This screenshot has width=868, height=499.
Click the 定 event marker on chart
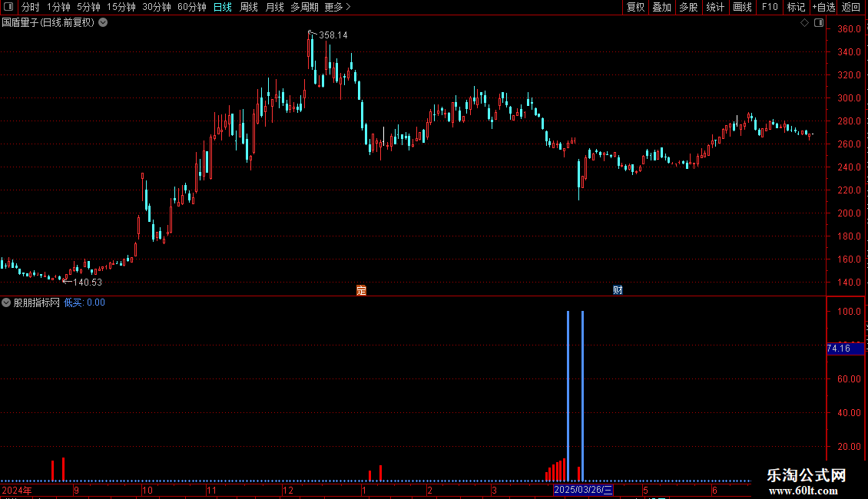click(362, 290)
